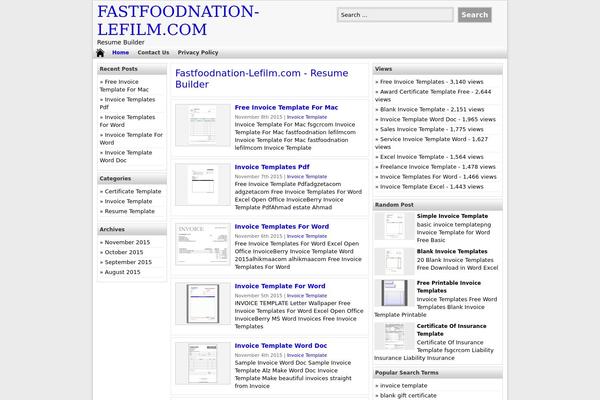Click the Simple Invoice Template thumbnail
Viewport: 600px width, 400px height.
tap(395, 226)
